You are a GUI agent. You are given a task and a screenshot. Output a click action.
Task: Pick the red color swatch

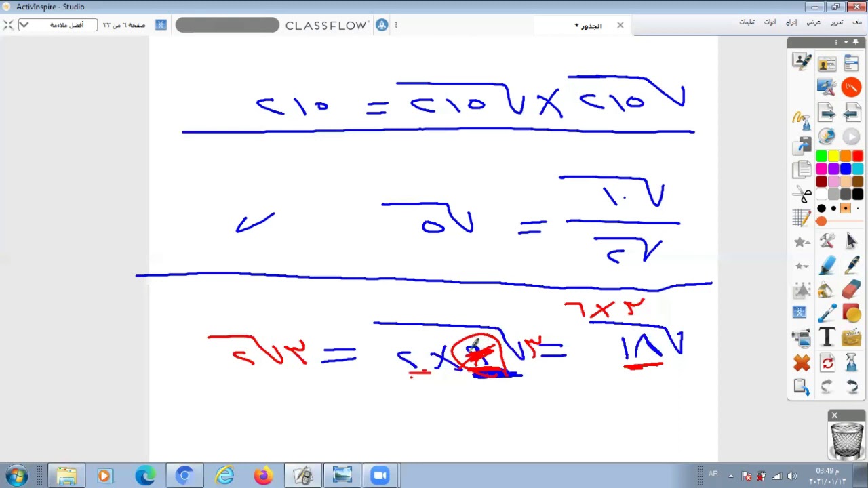click(858, 157)
